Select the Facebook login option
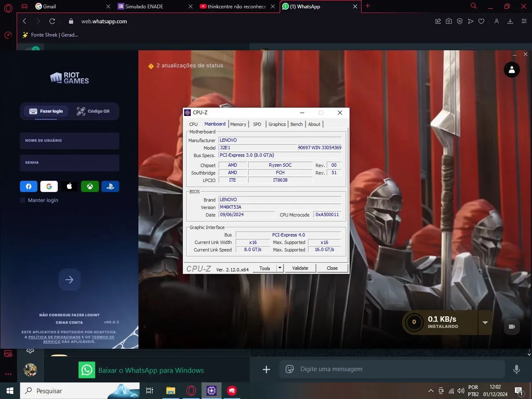 coord(29,186)
